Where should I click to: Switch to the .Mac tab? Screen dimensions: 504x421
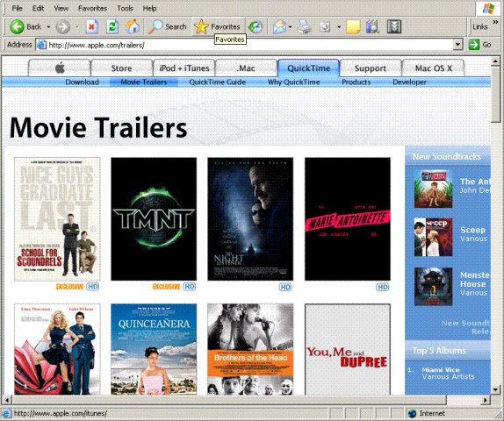(x=246, y=68)
